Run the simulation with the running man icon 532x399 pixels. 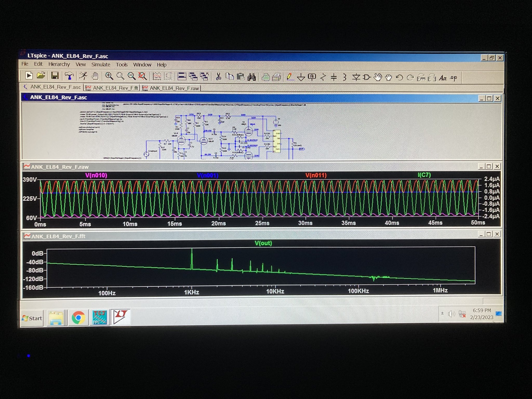[83, 76]
